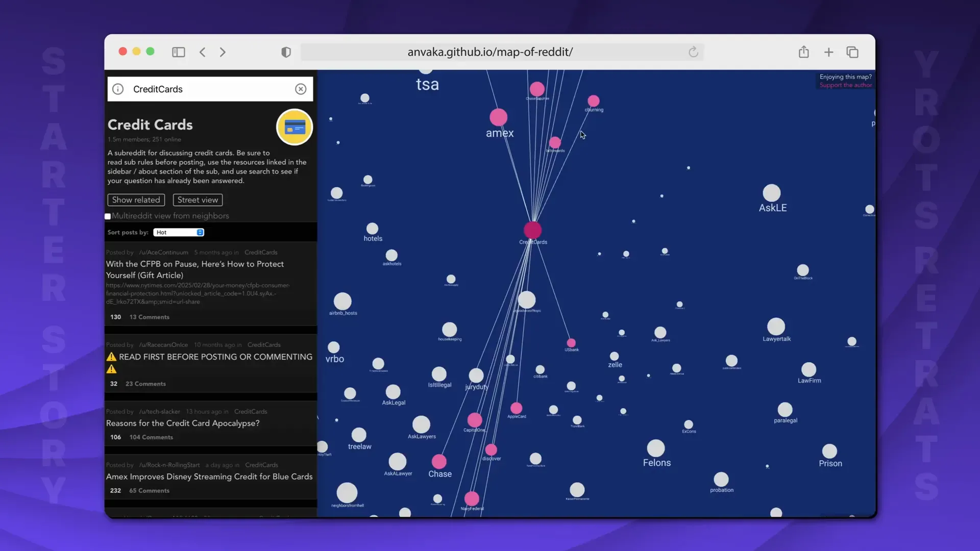The width and height of the screenshot is (980, 551).
Task: Open Reasons for the Credit Card Apocalypse post
Action: coord(183,423)
